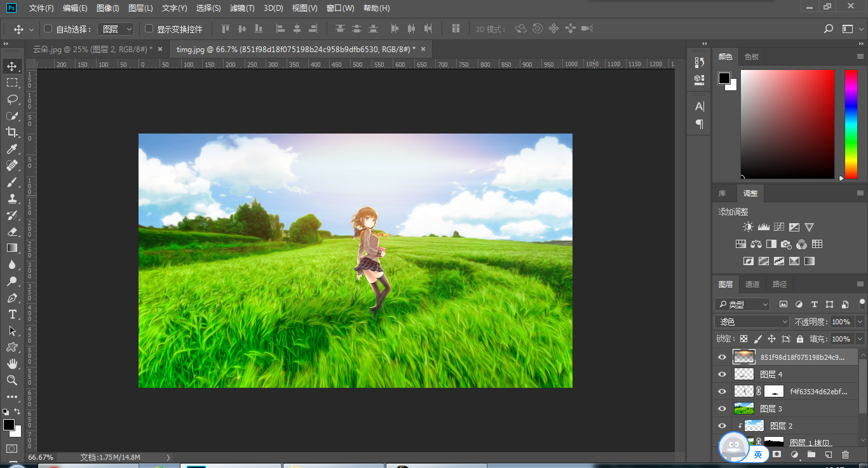Switch to the 色板 tab

tap(752, 57)
